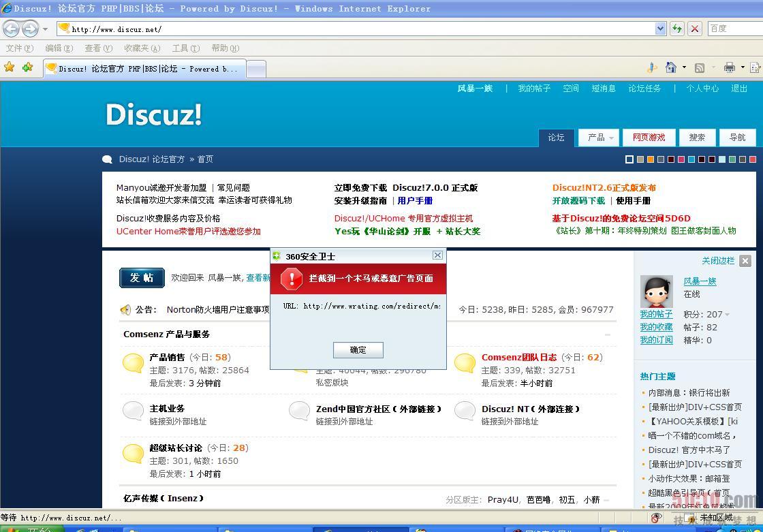Open 内部消息：银行将出新 hot topic
Viewport: 763px width, 532px height.
point(689,393)
